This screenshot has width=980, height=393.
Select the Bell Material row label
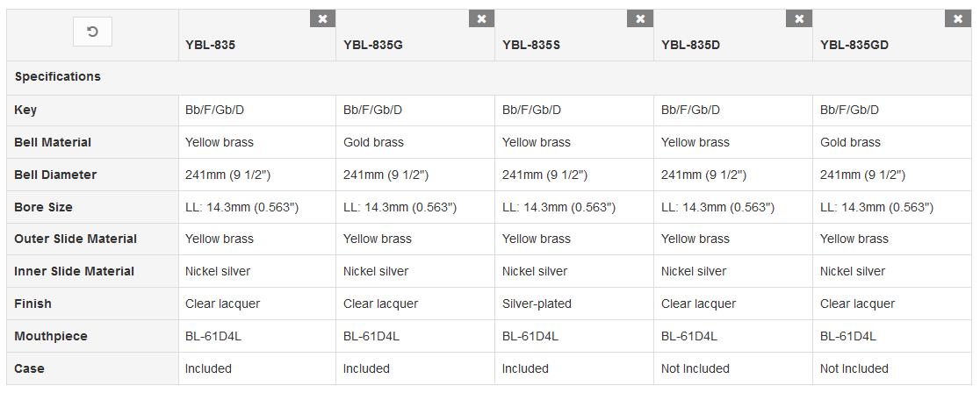(53, 142)
